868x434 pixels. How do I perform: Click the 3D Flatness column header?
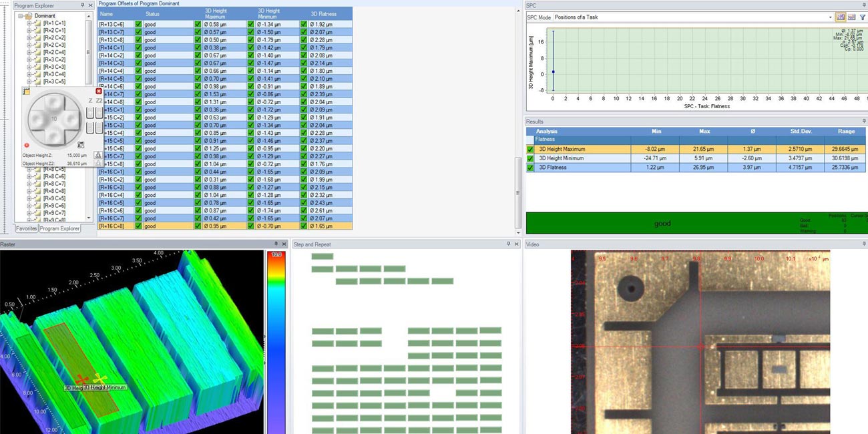[323, 13]
